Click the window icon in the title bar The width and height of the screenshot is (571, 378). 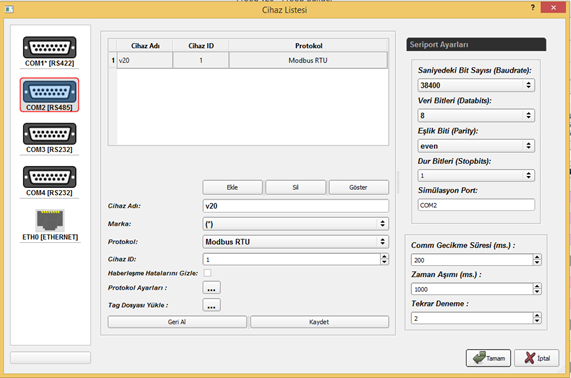(x=9, y=9)
